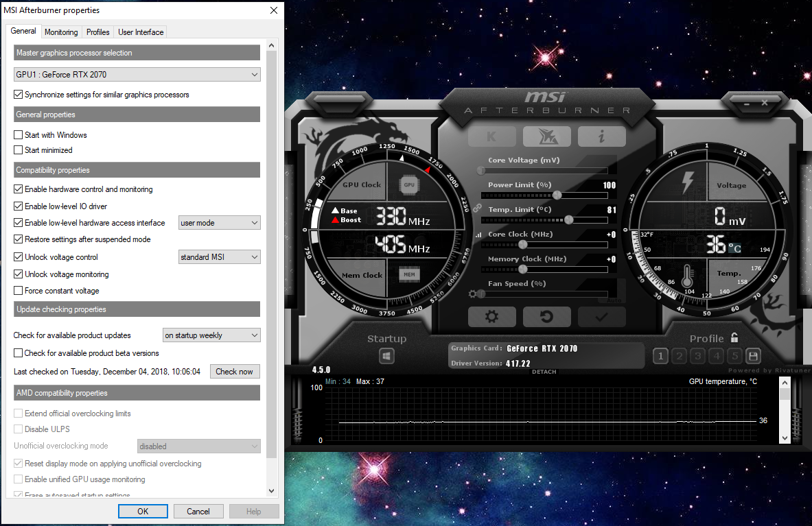812x526 pixels.
Task: Switch to the Profiles tab
Action: point(98,32)
